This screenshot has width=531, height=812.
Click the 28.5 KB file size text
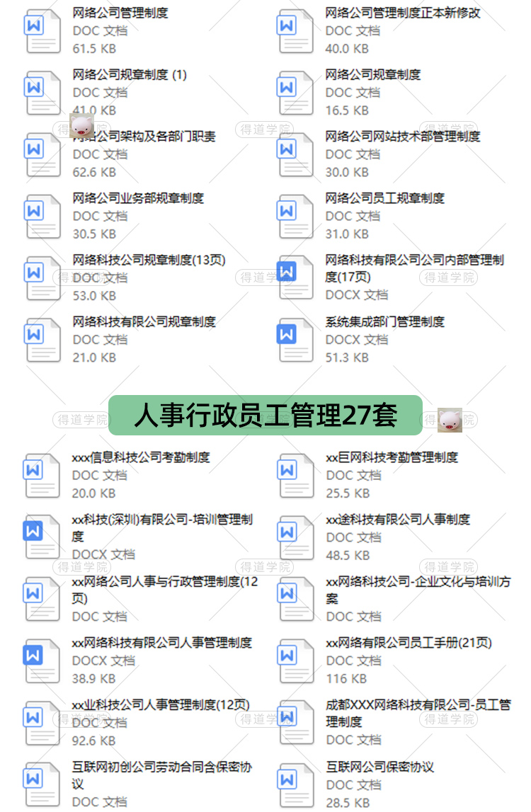click(348, 803)
